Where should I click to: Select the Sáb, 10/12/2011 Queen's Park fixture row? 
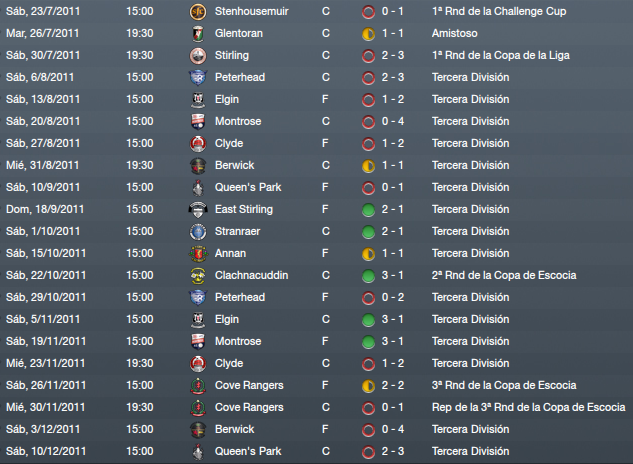316,451
